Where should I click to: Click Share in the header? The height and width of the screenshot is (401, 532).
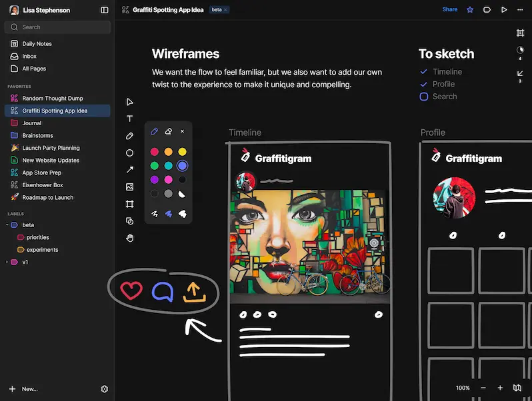tap(449, 9)
